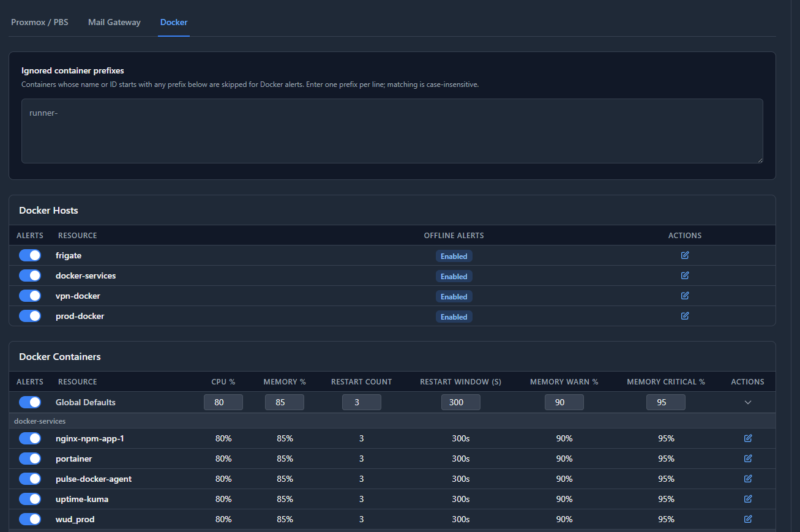Click the portainer container name
The width and height of the screenshot is (800, 532).
coord(74,459)
